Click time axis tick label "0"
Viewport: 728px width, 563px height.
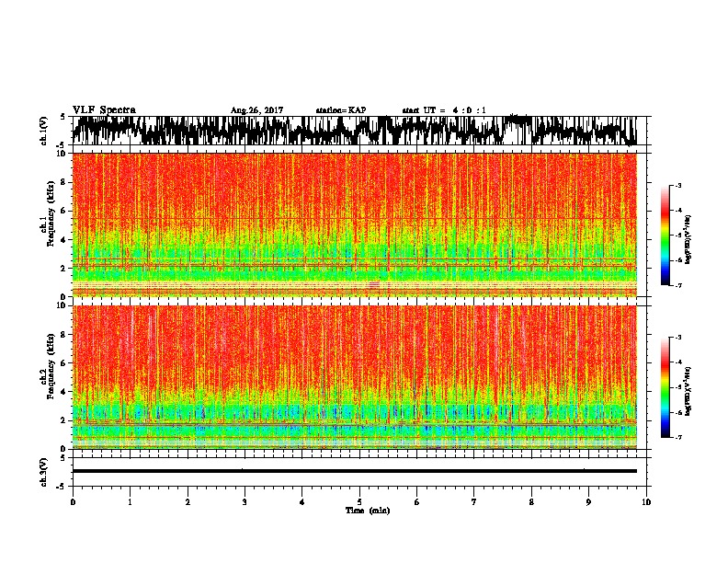coord(73,502)
